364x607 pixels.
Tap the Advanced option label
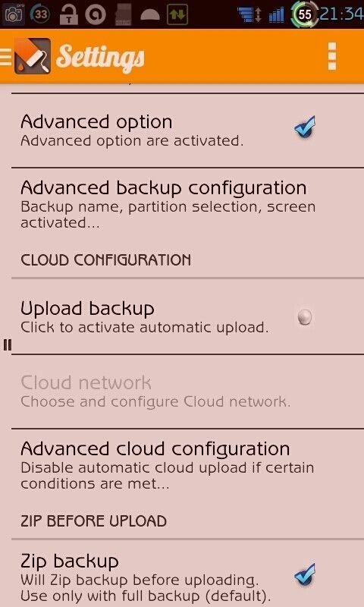(x=96, y=121)
